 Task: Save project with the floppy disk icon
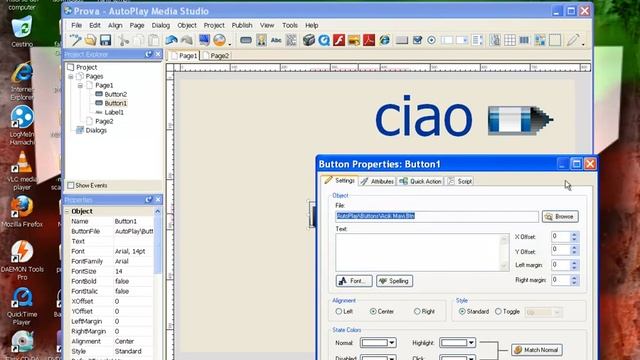106,40
